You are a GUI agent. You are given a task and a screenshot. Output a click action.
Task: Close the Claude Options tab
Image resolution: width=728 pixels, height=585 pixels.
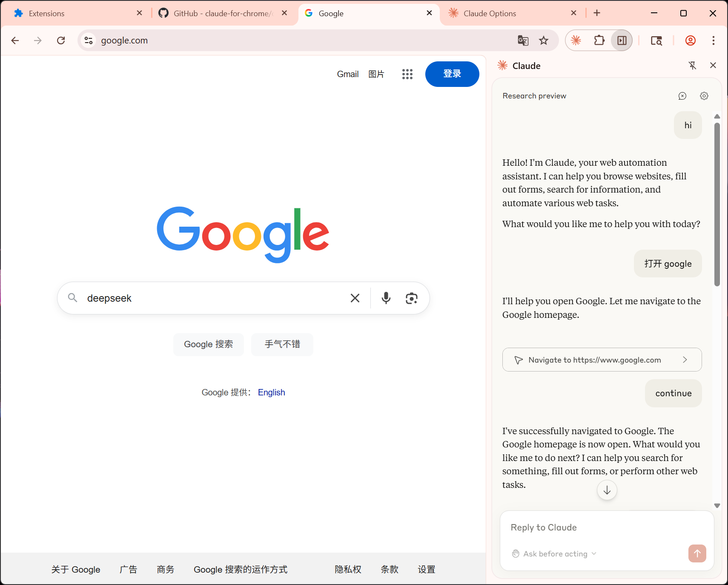[574, 13]
